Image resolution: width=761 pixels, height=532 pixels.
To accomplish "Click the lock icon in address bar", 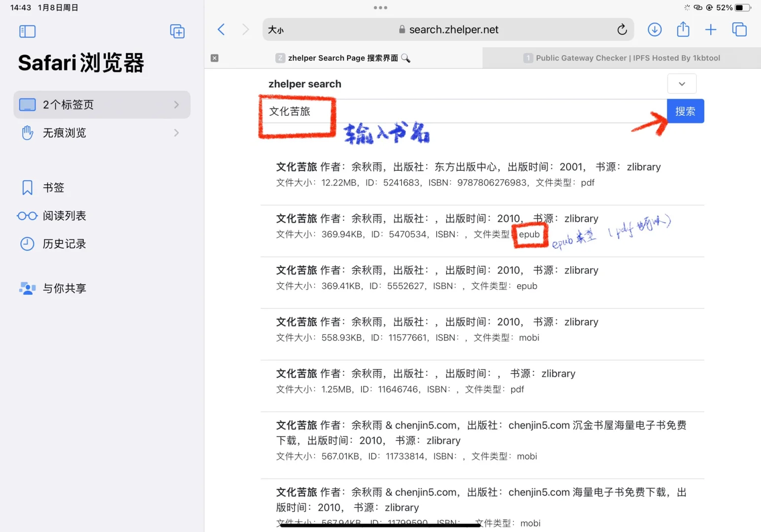I will coord(402,30).
